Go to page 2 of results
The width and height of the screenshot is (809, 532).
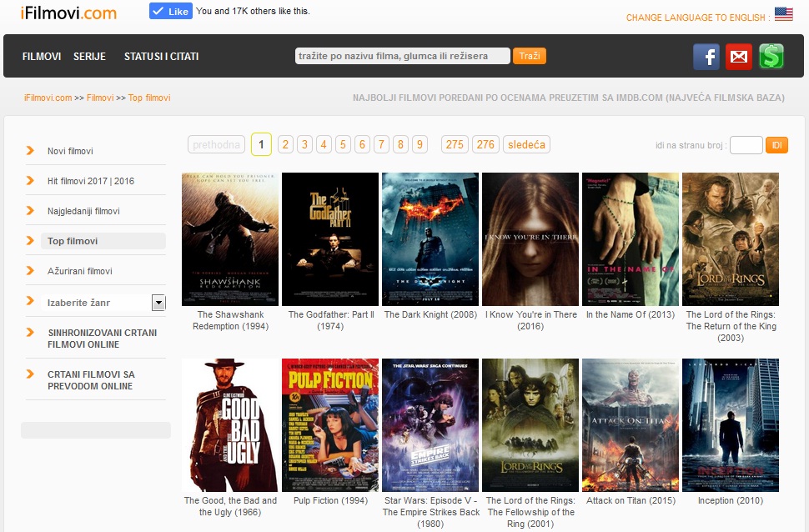pyautogui.click(x=285, y=144)
